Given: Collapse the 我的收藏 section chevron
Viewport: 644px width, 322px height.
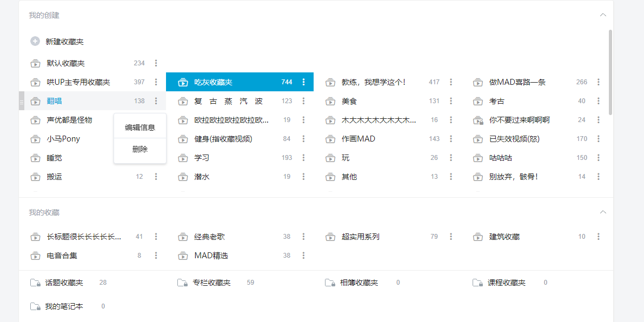Looking at the screenshot, I should pyautogui.click(x=603, y=212).
